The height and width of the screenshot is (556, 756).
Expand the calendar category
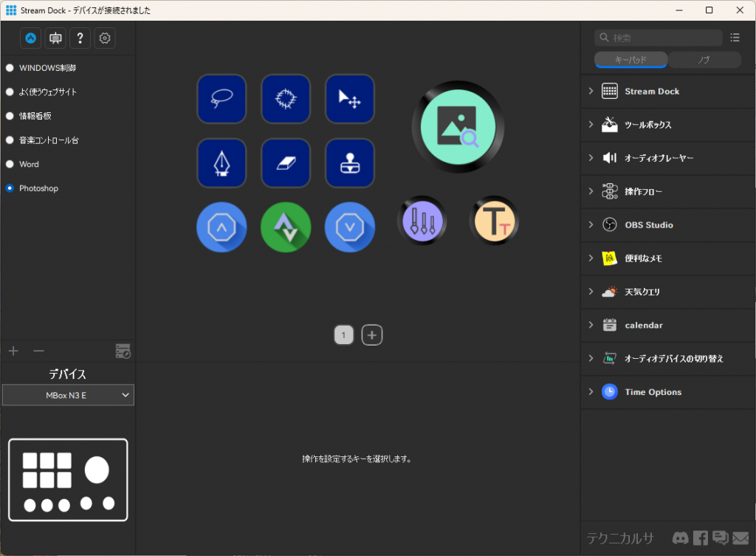[667, 326]
